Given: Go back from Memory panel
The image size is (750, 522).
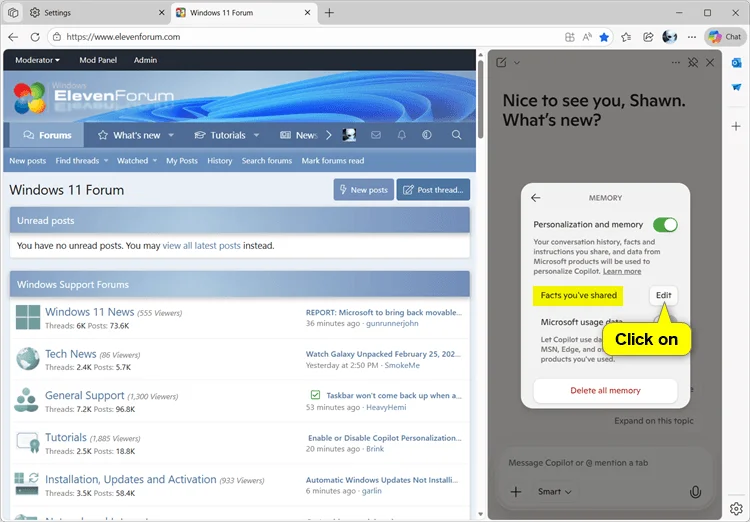Looking at the screenshot, I should coord(536,198).
